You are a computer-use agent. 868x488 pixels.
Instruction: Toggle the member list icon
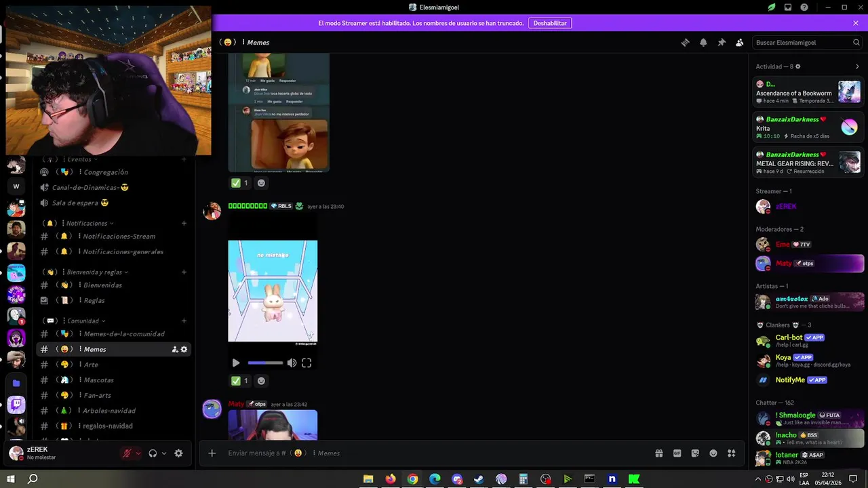pos(740,42)
